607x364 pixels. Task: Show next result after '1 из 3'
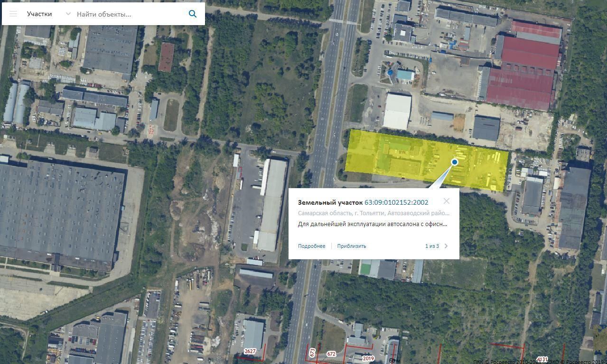(x=446, y=246)
